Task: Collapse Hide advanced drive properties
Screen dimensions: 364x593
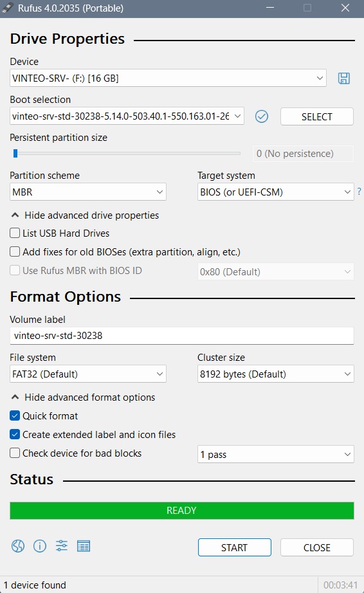Action: [x=85, y=215]
